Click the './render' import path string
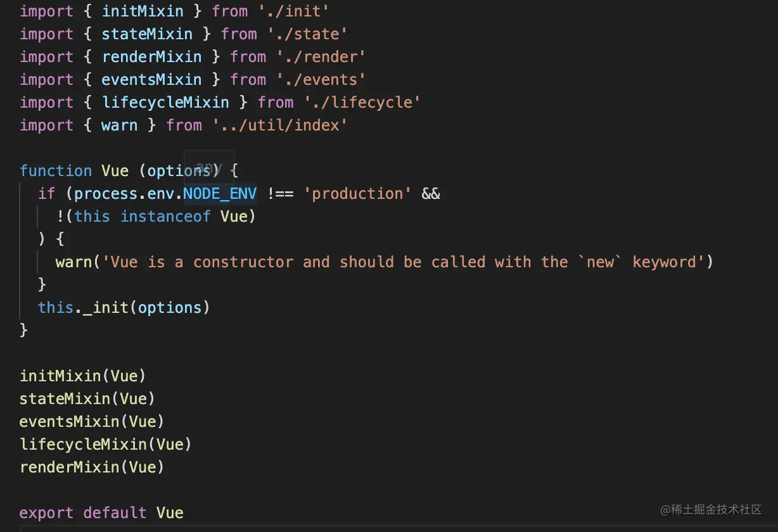This screenshot has width=778, height=532. (321, 57)
